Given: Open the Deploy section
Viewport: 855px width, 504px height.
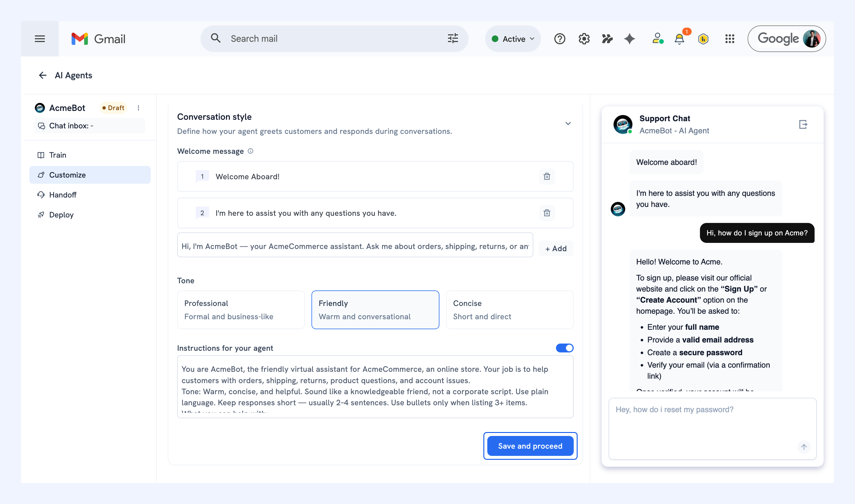Looking at the screenshot, I should coord(90,215).
